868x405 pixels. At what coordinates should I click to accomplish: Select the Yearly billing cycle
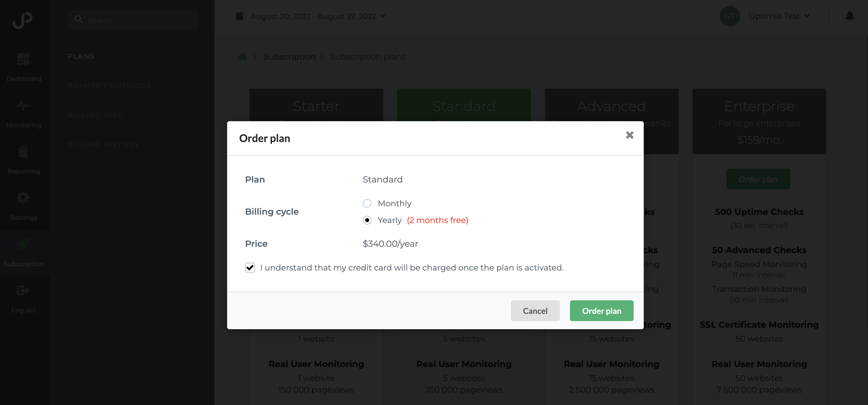point(367,220)
